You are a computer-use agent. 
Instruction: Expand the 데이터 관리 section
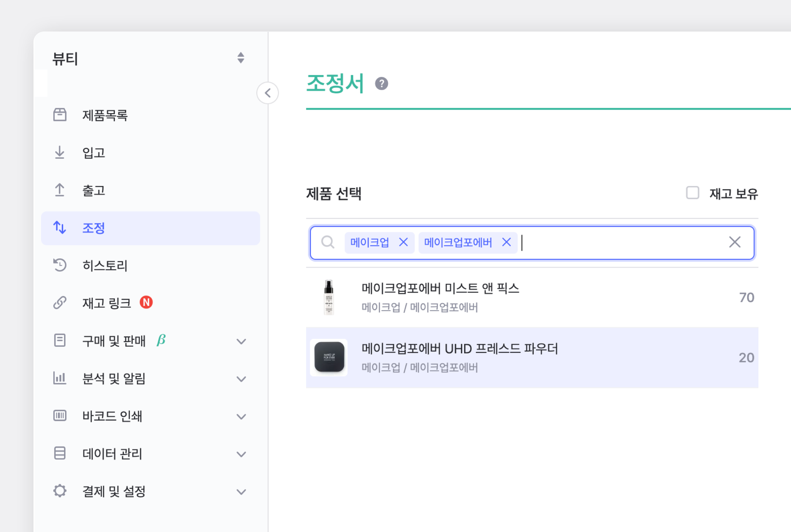241,454
